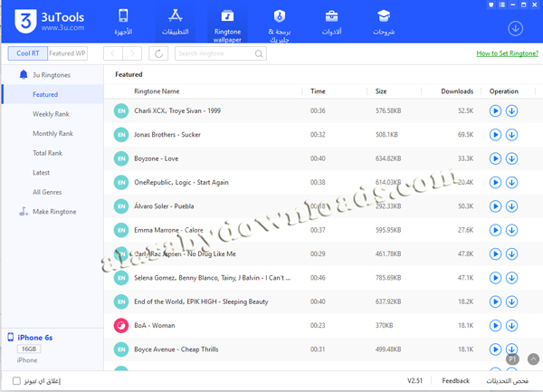Open the Feedback link

(x=456, y=381)
